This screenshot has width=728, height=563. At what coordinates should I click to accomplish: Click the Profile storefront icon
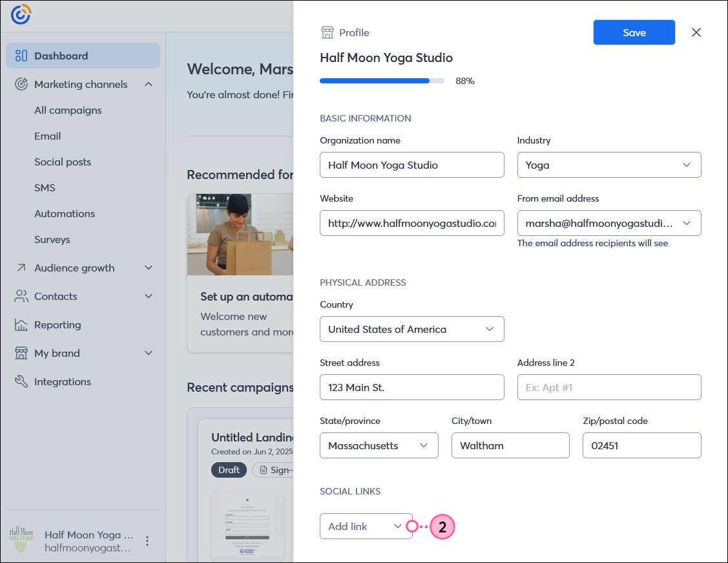click(x=328, y=32)
